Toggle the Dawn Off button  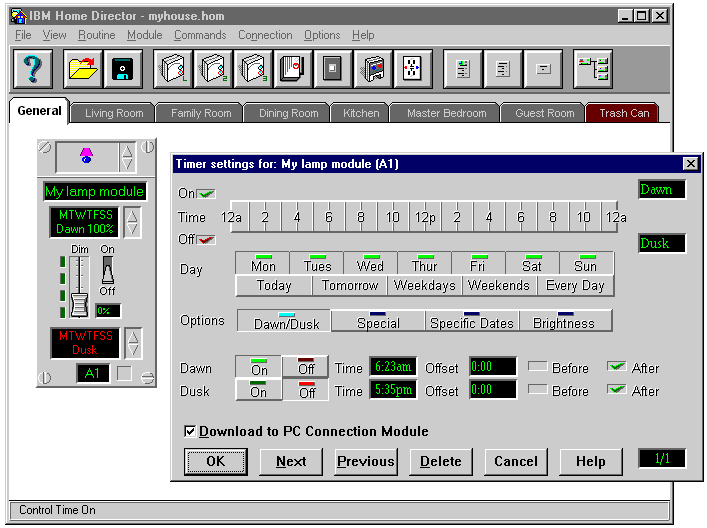306,367
